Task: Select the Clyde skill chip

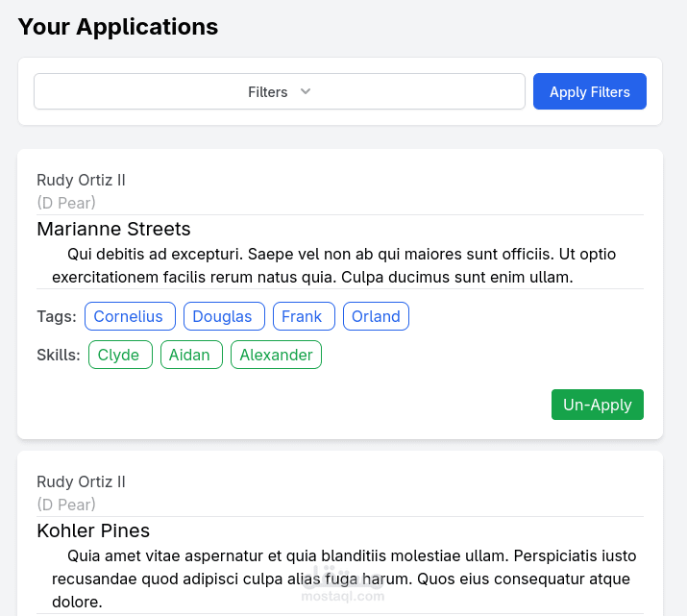Action: (119, 355)
